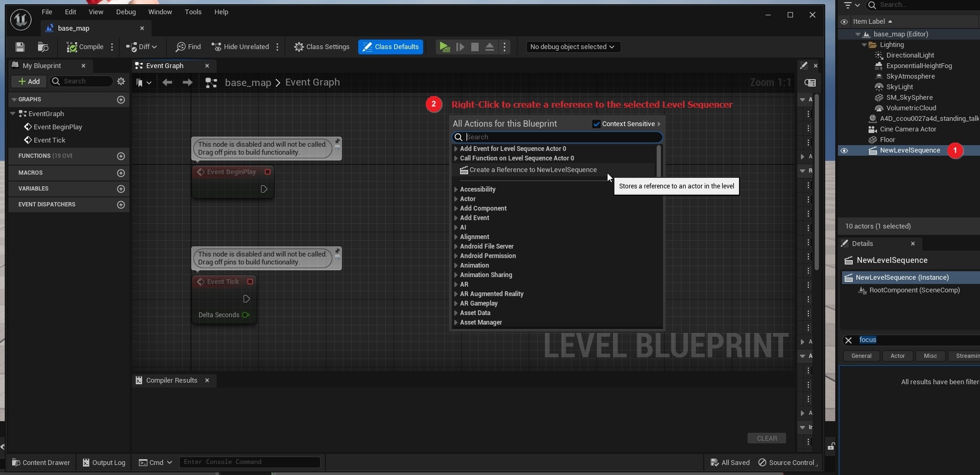
Task: Click the Unreal Engine logo icon
Action: pos(21,20)
